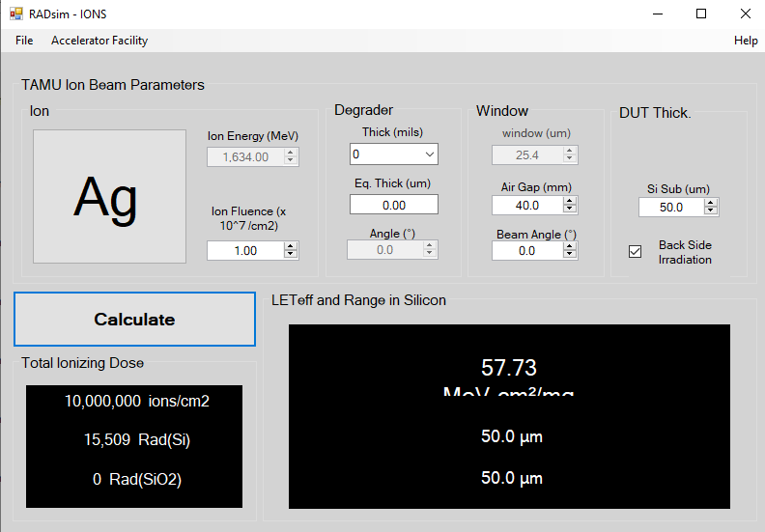Click the 15,509 Rad(Si) dose readout

coord(137,440)
